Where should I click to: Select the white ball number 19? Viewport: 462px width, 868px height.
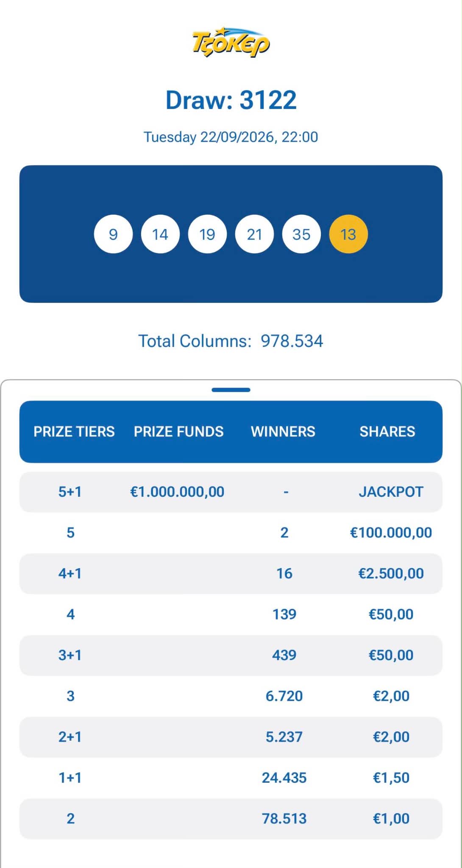point(207,234)
